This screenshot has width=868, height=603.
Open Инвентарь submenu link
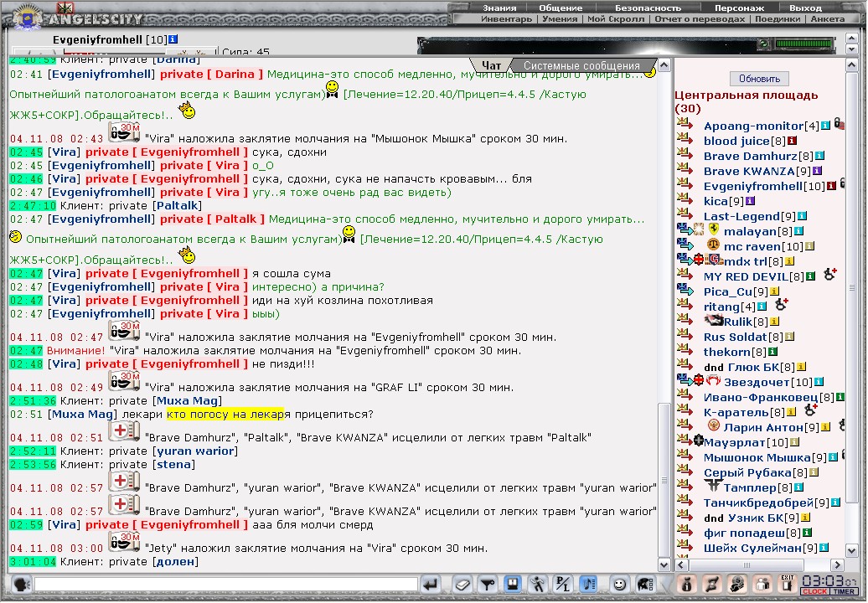tap(507, 18)
